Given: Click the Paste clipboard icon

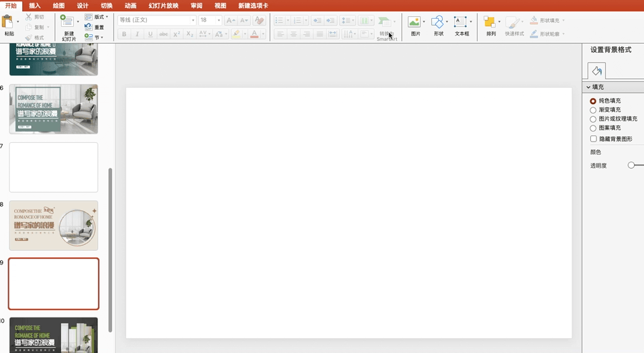Looking at the screenshot, I should click(7, 21).
